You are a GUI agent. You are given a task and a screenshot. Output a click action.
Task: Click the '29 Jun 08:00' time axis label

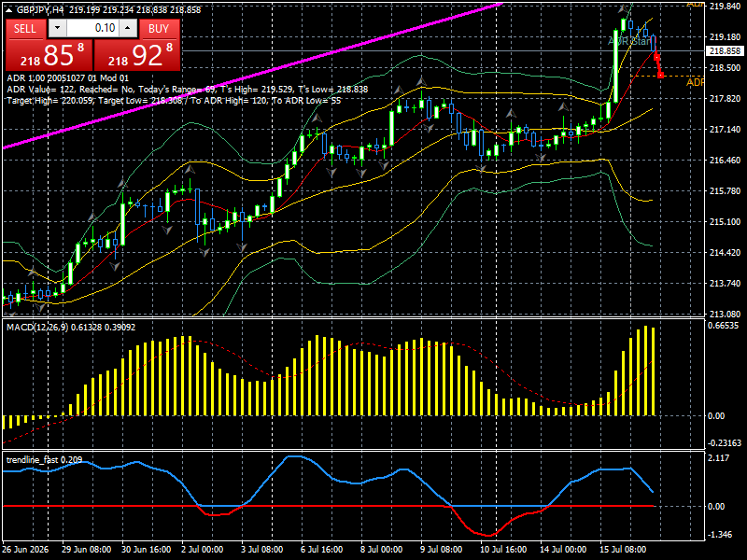coord(86,550)
